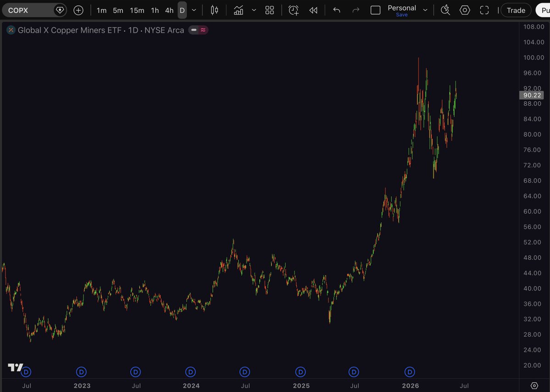Click the 20.00 price scale label
This screenshot has width=550, height=392.
point(532,365)
